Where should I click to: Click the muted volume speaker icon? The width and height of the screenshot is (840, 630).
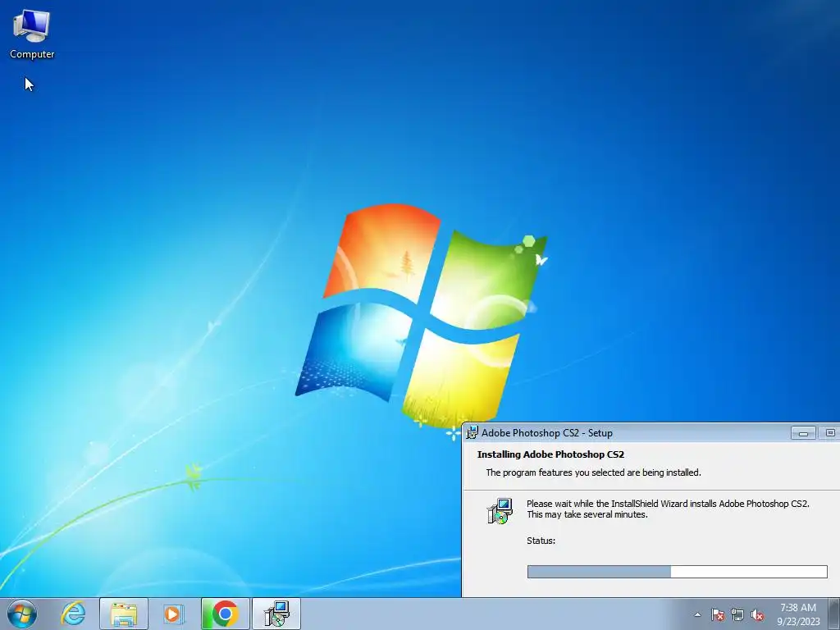pos(757,614)
